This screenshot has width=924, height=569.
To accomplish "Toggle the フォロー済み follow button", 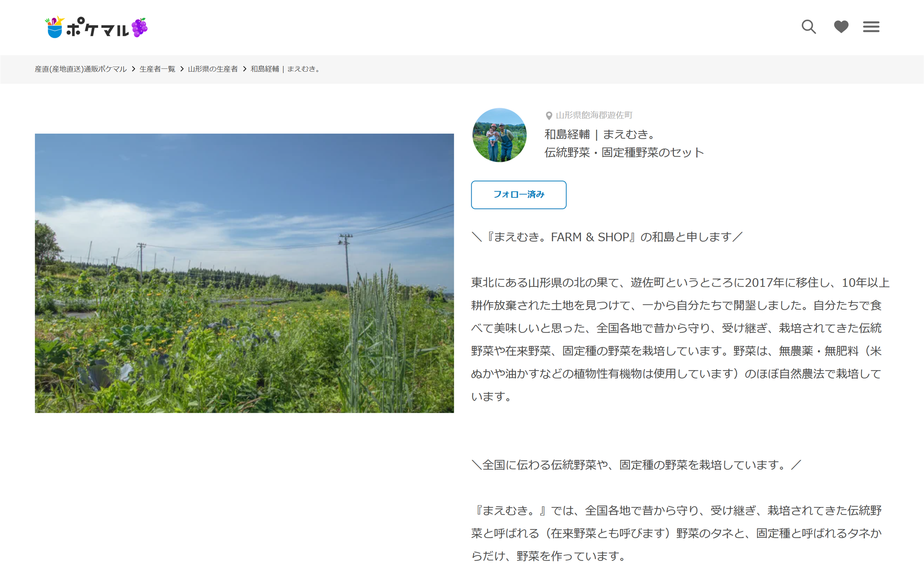I will pyautogui.click(x=519, y=195).
